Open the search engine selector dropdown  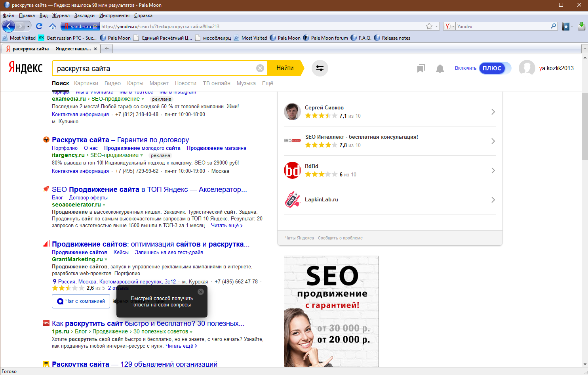449,26
